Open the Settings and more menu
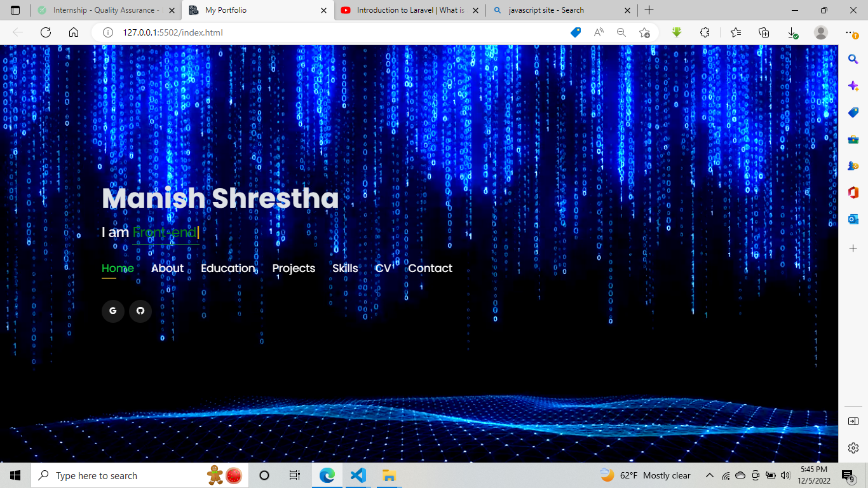Screen dimensions: 868x488 tap(850, 32)
